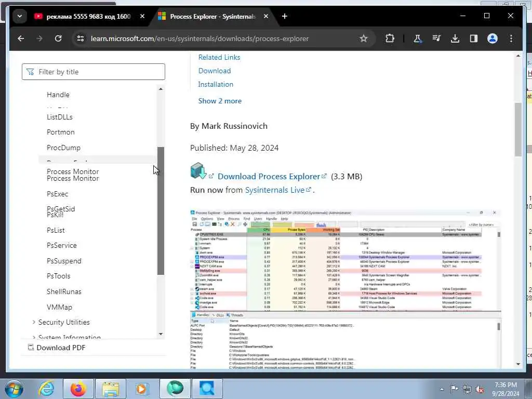Click the Process Explorer screenshot image
532x399 pixels.
click(345, 289)
